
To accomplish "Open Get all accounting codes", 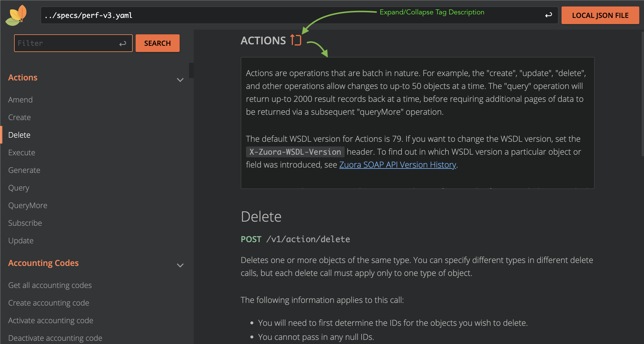I will point(50,285).
